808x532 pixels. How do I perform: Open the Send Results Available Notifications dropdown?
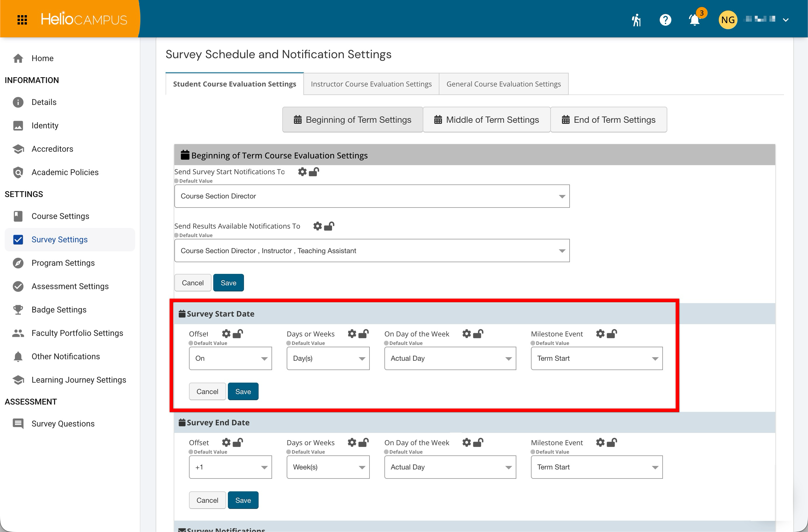pyautogui.click(x=372, y=251)
